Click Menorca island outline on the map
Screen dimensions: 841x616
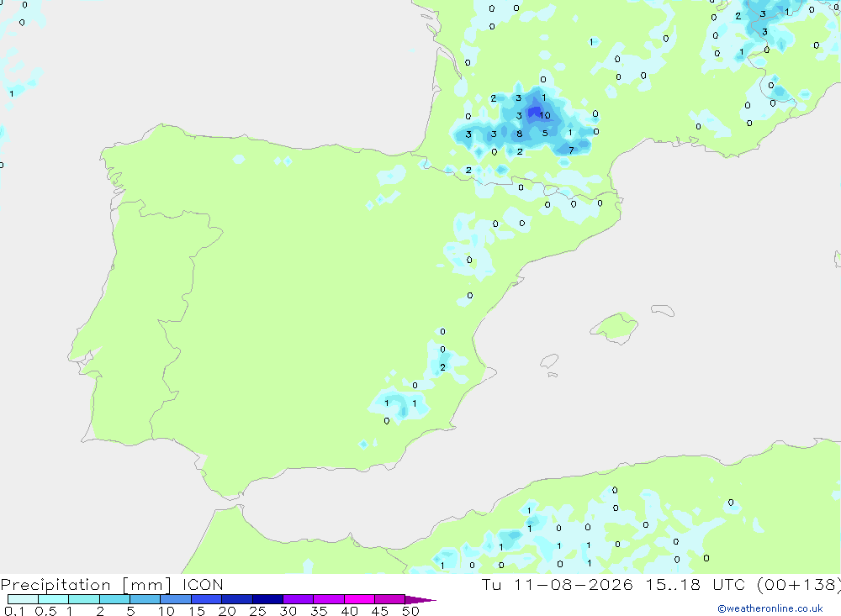tap(663, 310)
